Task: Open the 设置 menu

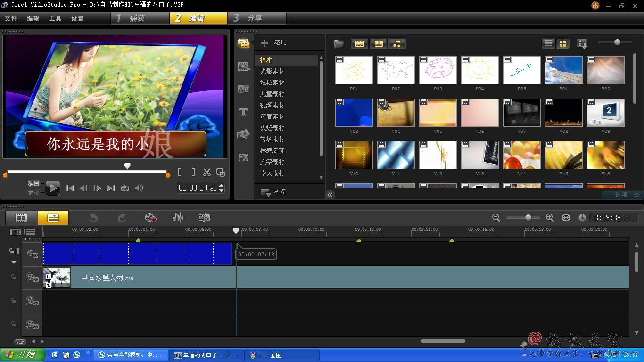Action: tap(77, 18)
